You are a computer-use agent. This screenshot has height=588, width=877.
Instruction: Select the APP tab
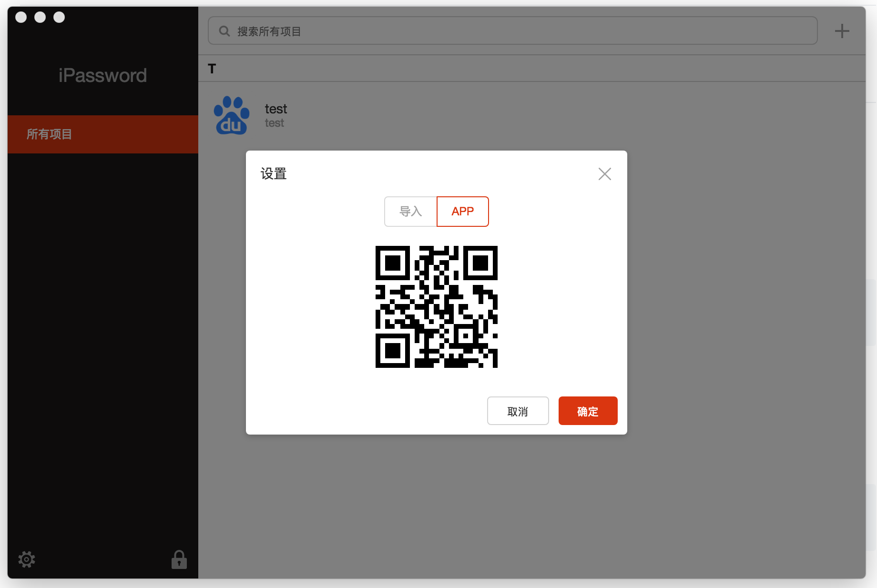[x=463, y=212]
